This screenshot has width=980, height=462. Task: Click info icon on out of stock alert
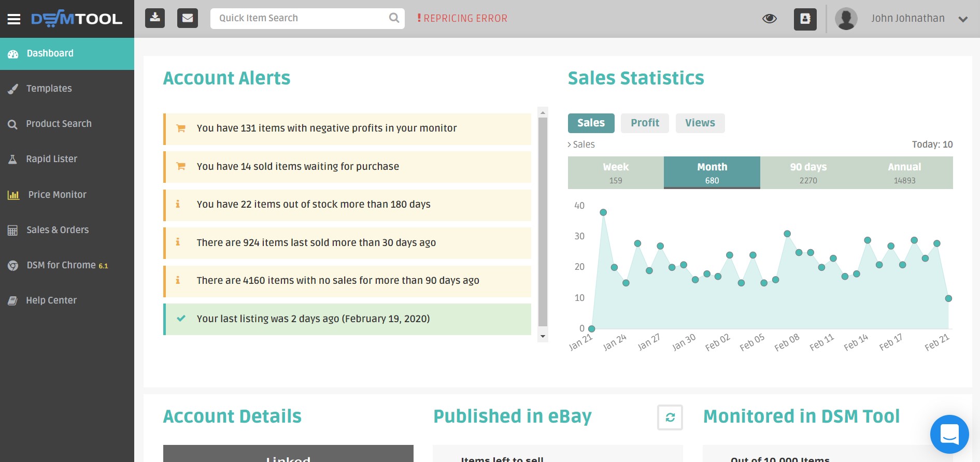(x=178, y=204)
